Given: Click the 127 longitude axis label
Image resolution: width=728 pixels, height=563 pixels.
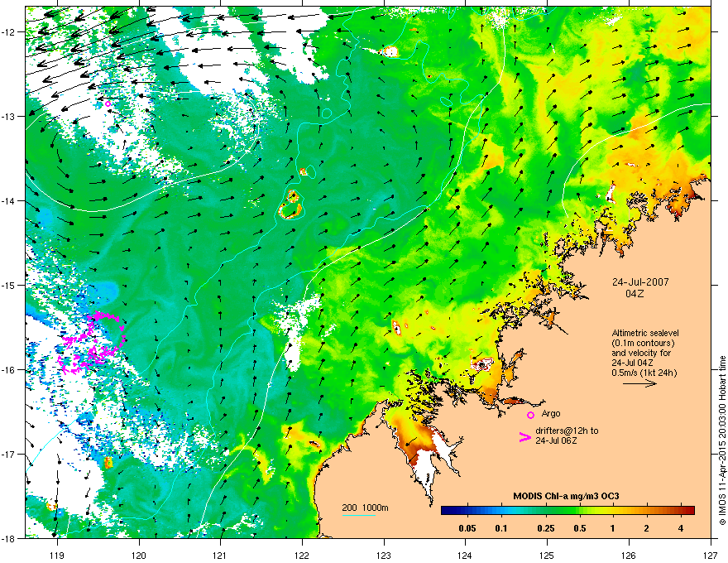Looking at the screenshot, I should [x=711, y=555].
